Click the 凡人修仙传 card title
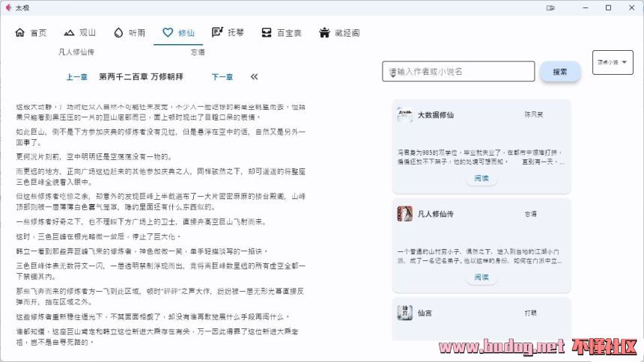 point(436,214)
